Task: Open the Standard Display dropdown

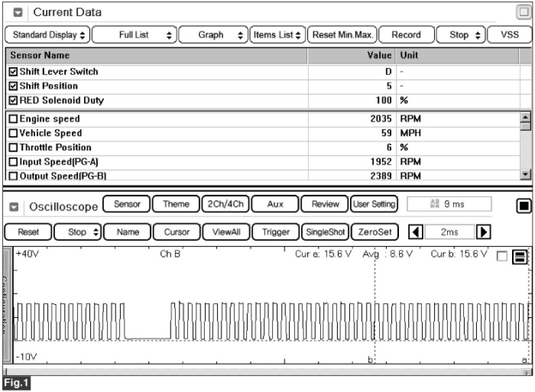Action: click(47, 35)
